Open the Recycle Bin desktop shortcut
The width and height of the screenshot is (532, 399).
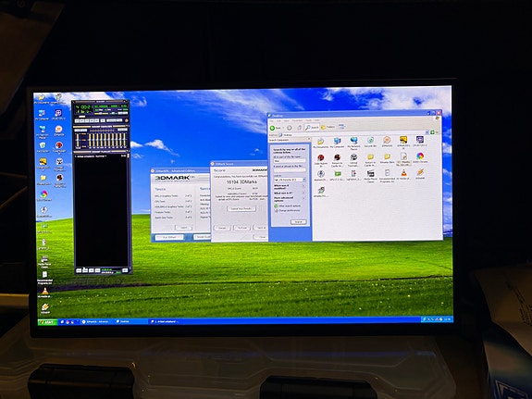[42, 145]
